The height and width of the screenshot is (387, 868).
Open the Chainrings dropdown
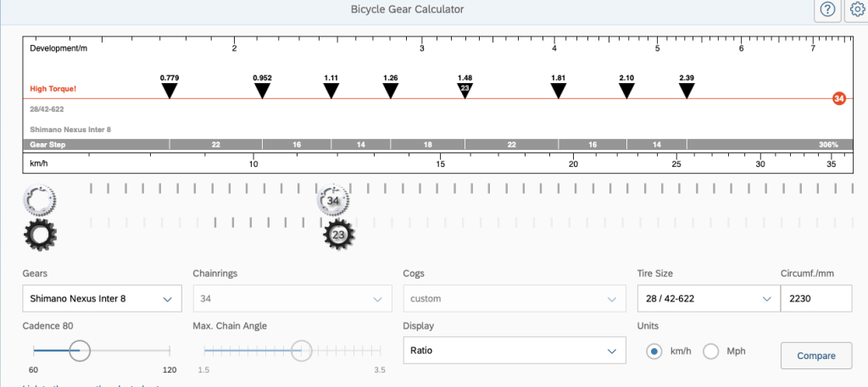tap(292, 299)
